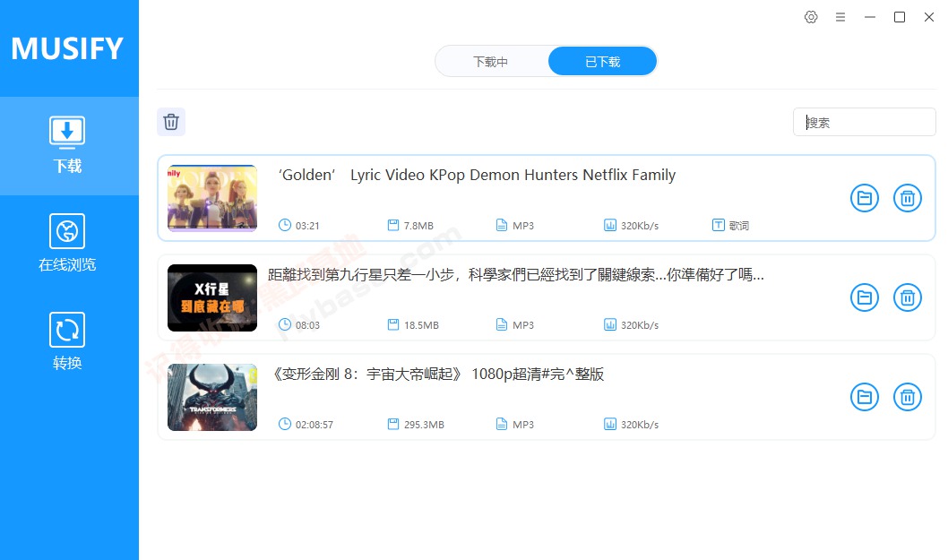This screenshot has width=948, height=560.
Task: Click the X行星 video thumbnail
Action: tap(211, 297)
